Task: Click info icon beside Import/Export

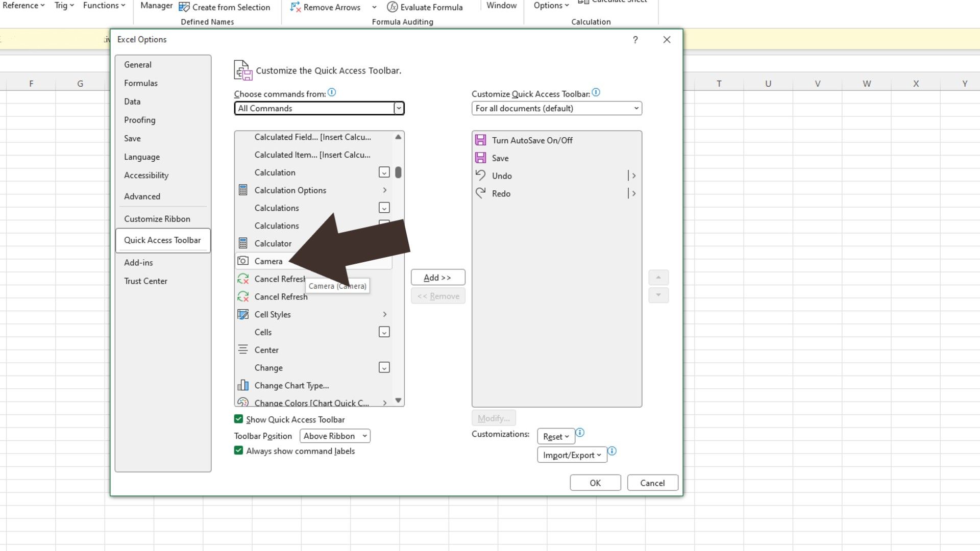Action: coord(612,451)
